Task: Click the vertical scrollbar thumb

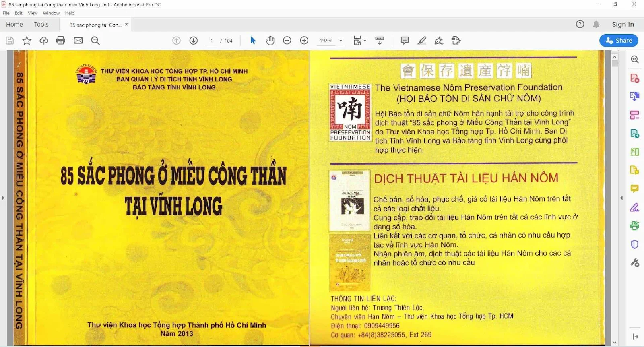Action: [x=615, y=64]
